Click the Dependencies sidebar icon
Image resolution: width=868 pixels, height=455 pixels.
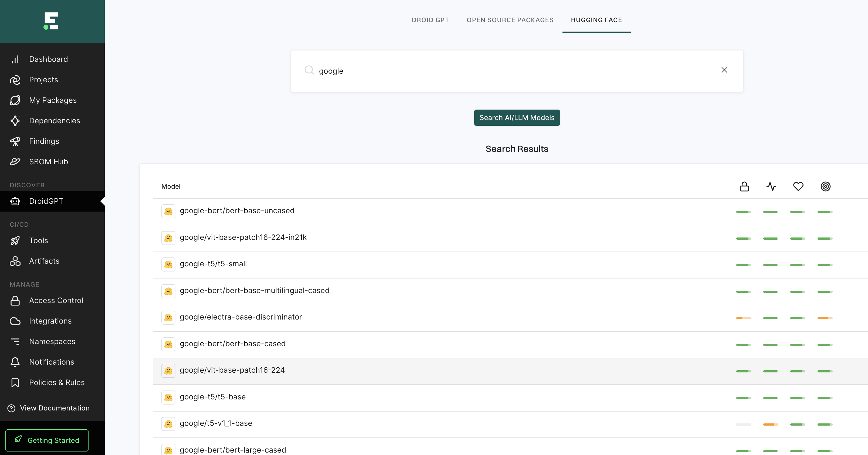(15, 120)
